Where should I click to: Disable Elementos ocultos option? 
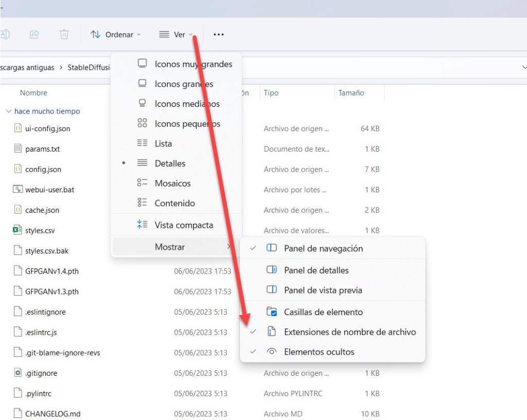[x=319, y=352]
